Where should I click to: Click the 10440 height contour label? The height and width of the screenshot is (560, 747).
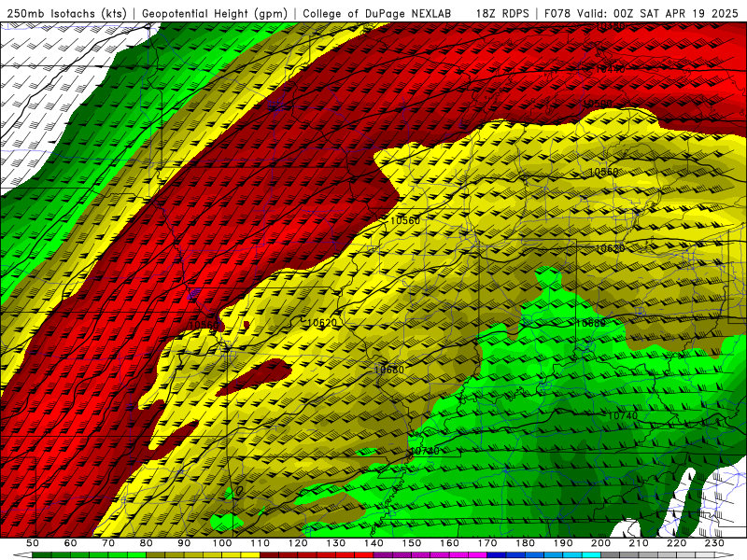[611, 69]
